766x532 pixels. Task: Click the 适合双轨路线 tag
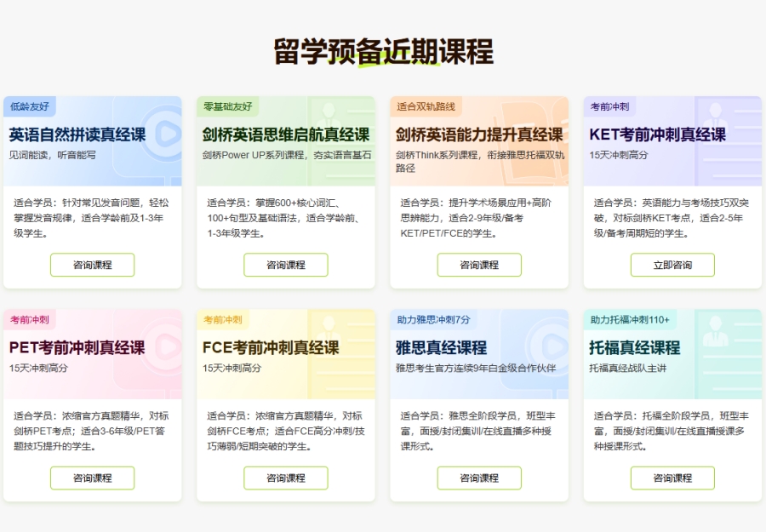pos(426,107)
